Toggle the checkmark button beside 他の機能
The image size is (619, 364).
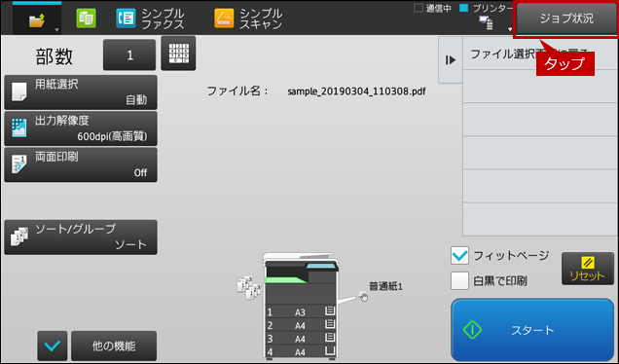53,346
